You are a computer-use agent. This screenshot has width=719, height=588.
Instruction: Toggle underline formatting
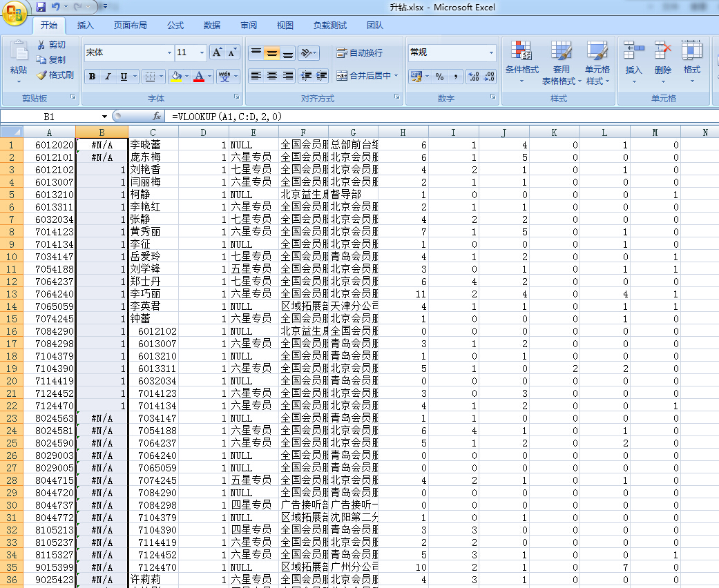coord(124,77)
